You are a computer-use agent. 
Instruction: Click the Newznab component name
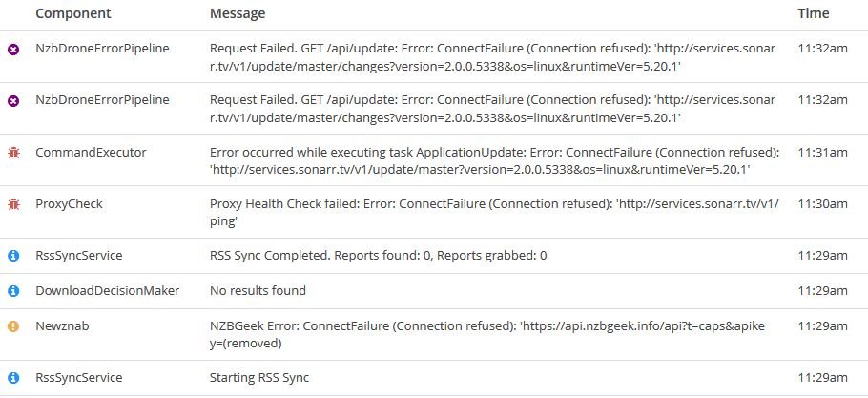coord(62,326)
